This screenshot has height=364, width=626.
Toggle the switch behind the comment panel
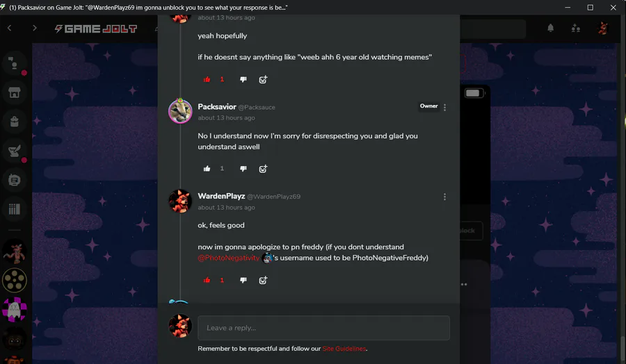(474, 93)
